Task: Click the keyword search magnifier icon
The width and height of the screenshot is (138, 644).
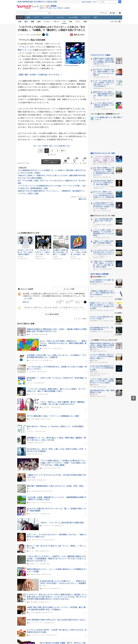Action: pyautogui.click(x=49, y=13)
